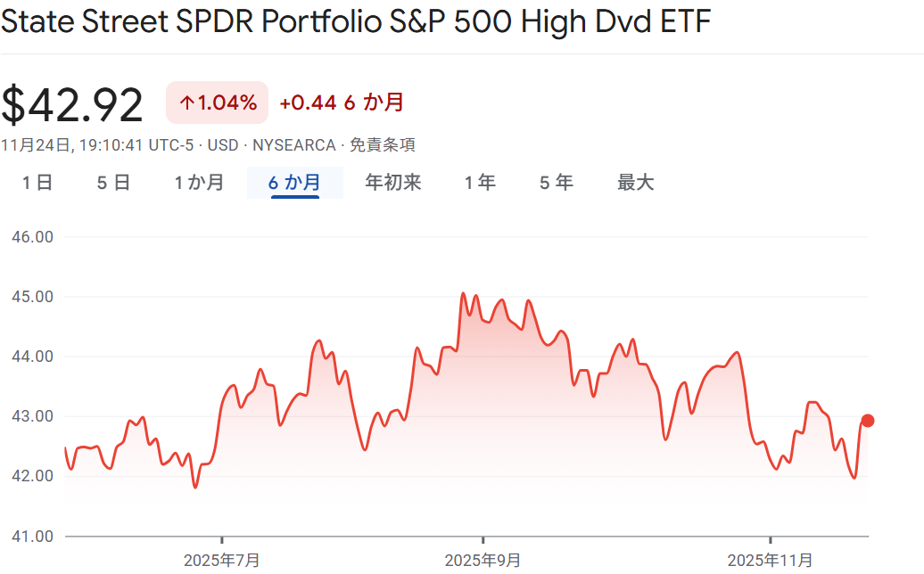The height and width of the screenshot is (574, 924).
Task: Select the 1年 time range
Action: 480,183
